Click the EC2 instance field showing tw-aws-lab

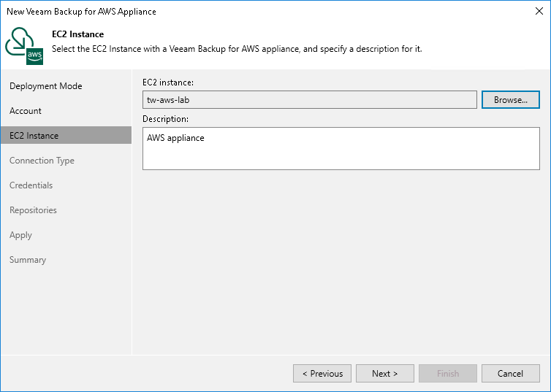(311, 100)
